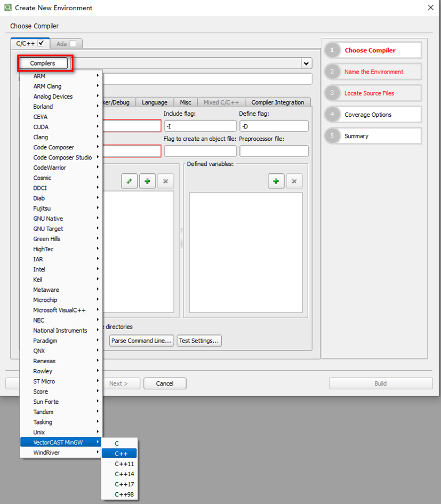The image size is (441, 504).
Task: Click the gray X icon in left list toolbar
Action: pos(165,181)
